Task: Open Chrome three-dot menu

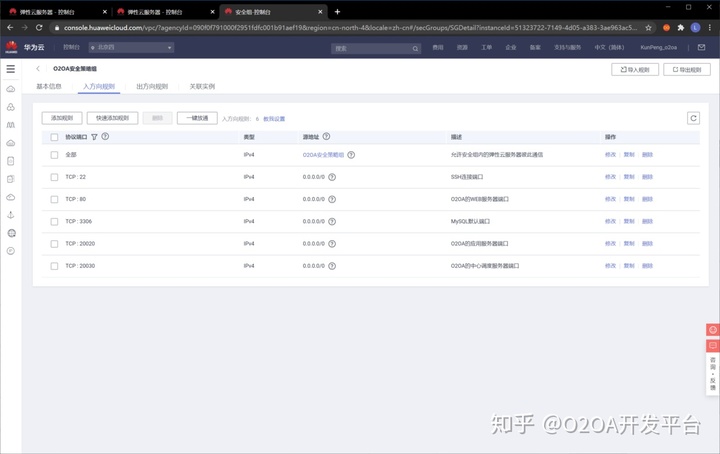Action: 709,28
